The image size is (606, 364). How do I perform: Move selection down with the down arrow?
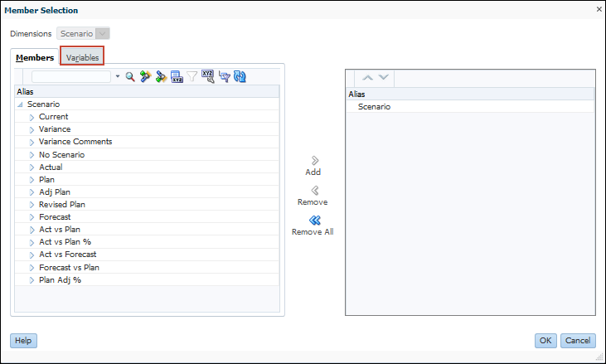[x=383, y=77]
